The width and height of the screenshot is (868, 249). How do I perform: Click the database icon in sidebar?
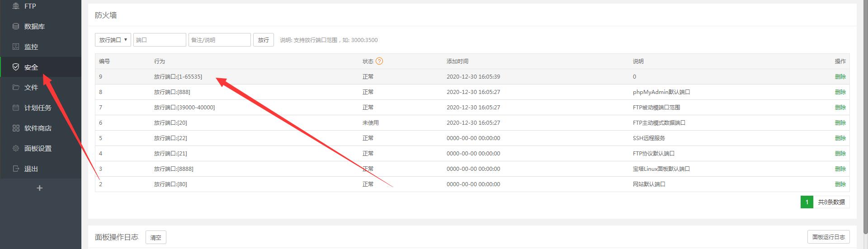point(16,27)
